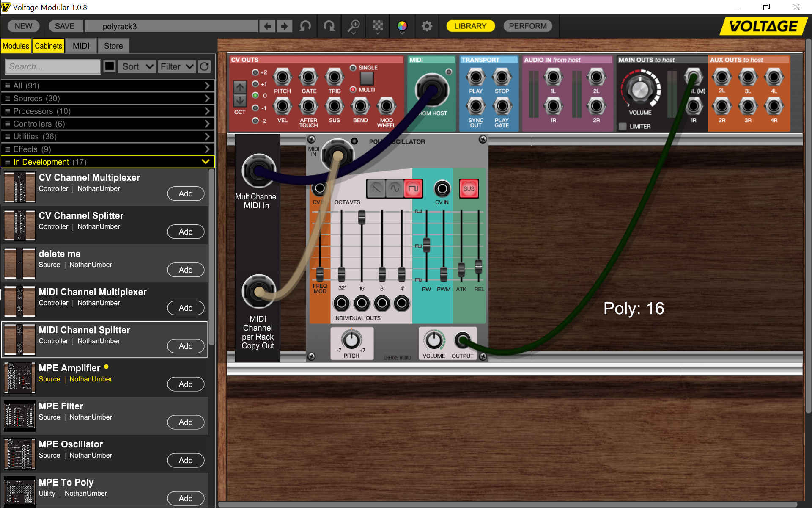Open the cable color wheel

[x=402, y=26]
